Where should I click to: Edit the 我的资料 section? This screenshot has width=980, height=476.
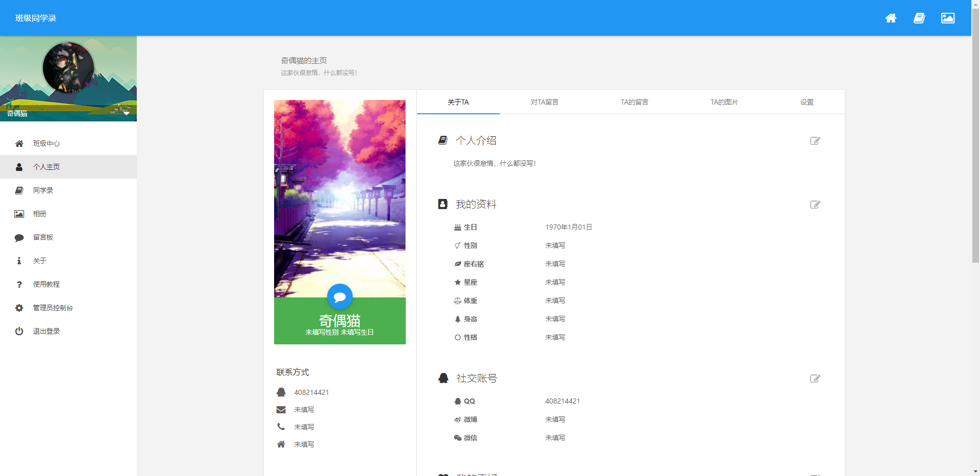click(815, 205)
